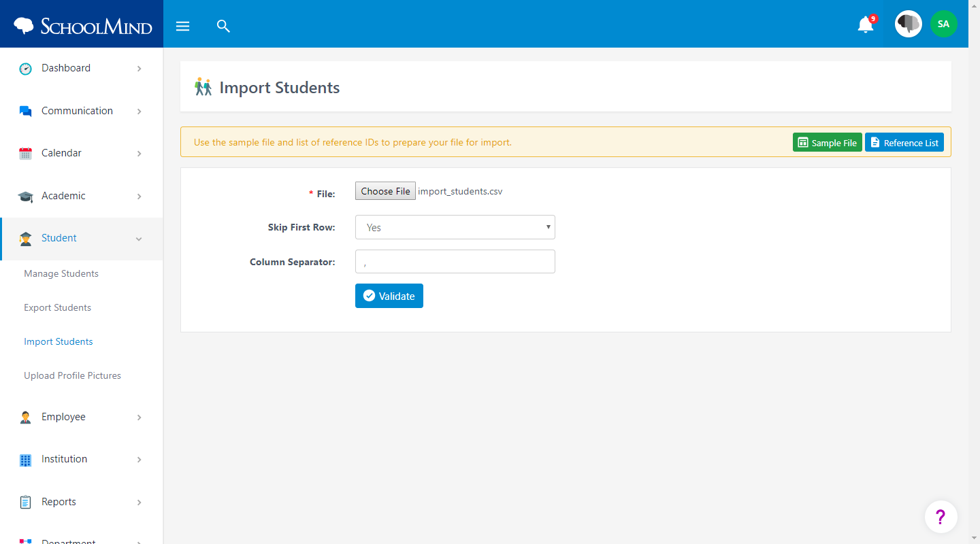980x544 pixels.
Task: Click the Department icon in sidebar
Action: coord(25,541)
